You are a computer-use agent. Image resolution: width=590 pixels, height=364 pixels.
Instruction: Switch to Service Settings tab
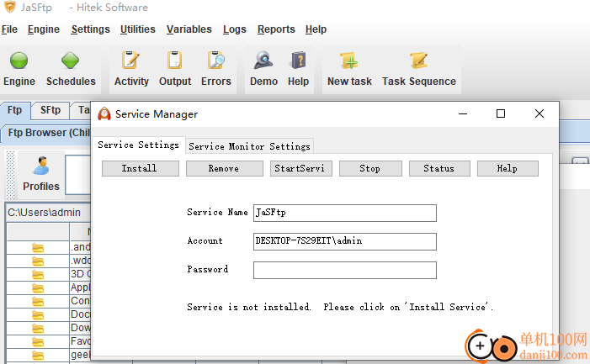tap(139, 145)
